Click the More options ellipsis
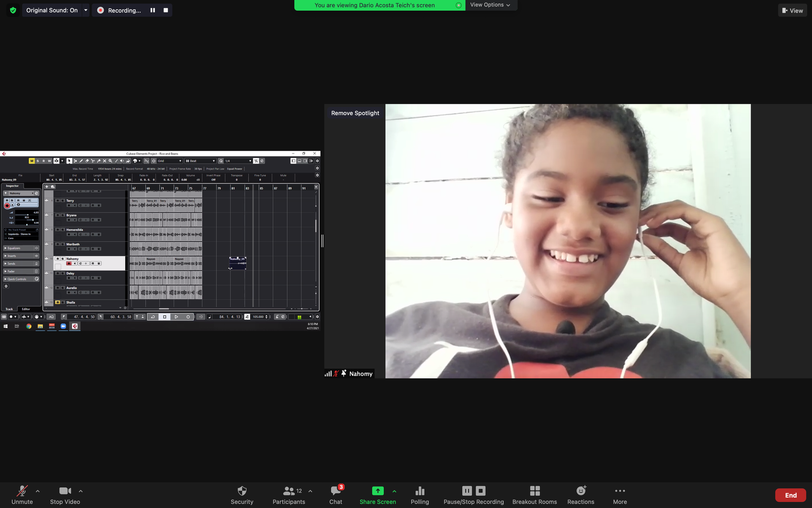 [620, 491]
